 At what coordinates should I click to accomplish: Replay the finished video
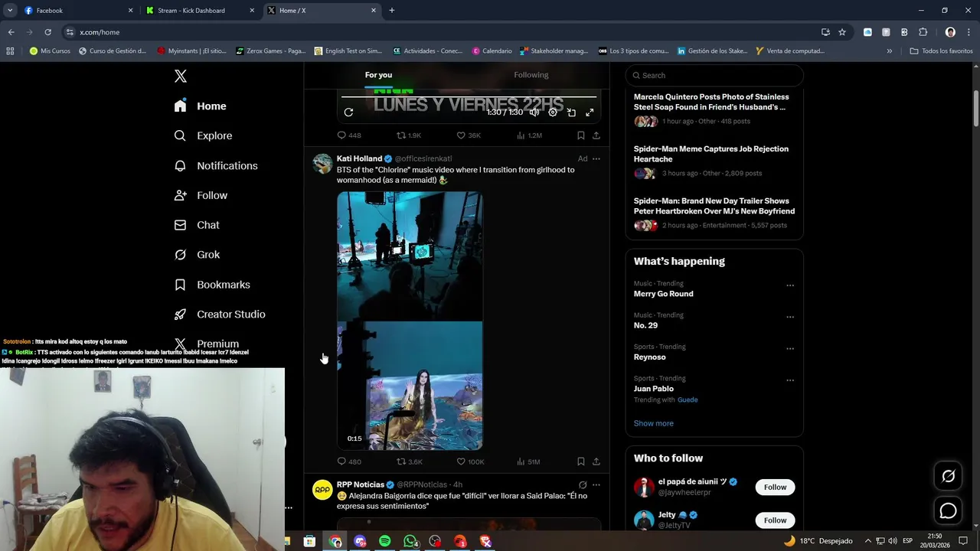pos(348,112)
